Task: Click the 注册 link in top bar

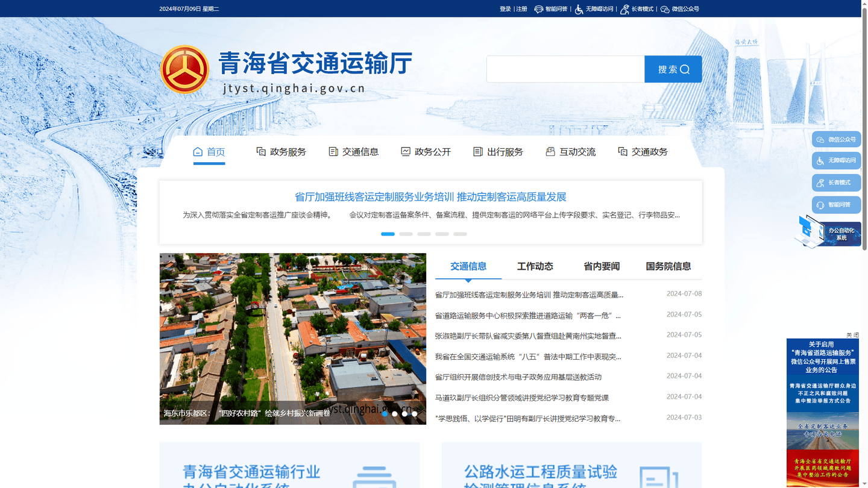Action: pos(521,9)
